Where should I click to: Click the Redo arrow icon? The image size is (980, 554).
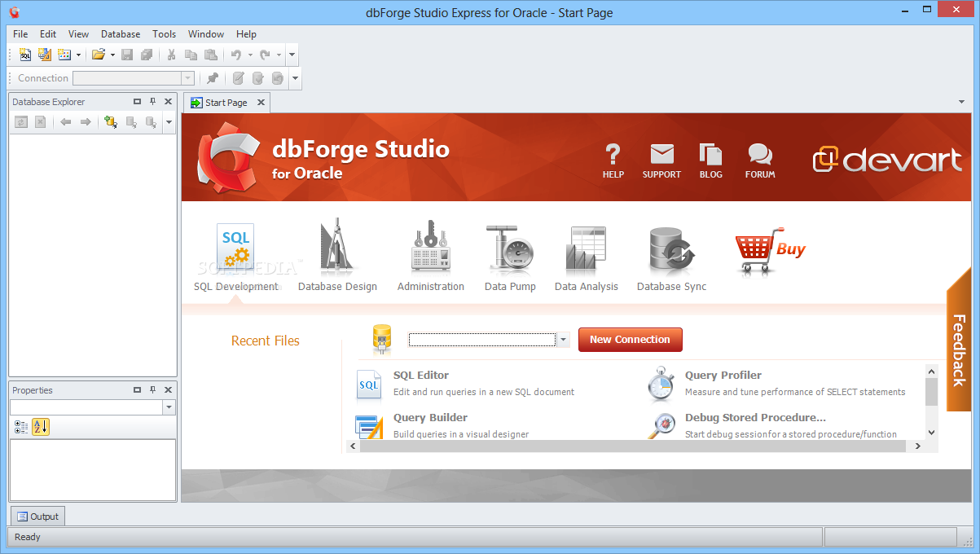265,55
